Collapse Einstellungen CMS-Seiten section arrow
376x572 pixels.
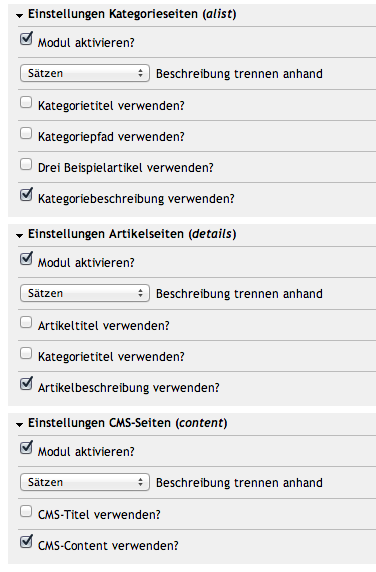click(20, 424)
